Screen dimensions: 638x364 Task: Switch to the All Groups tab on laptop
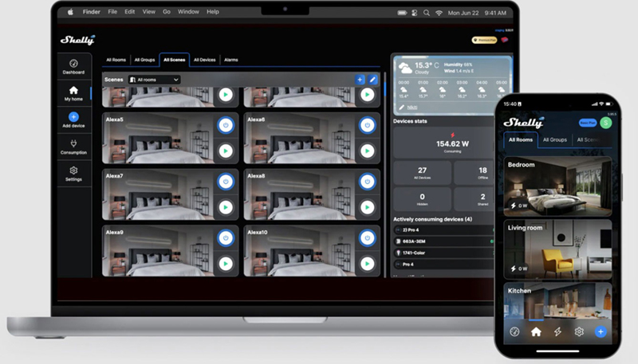(x=145, y=60)
